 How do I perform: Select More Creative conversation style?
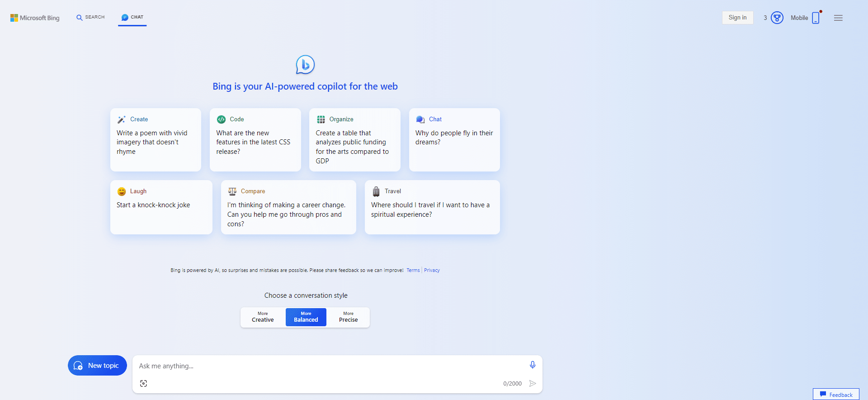(263, 317)
